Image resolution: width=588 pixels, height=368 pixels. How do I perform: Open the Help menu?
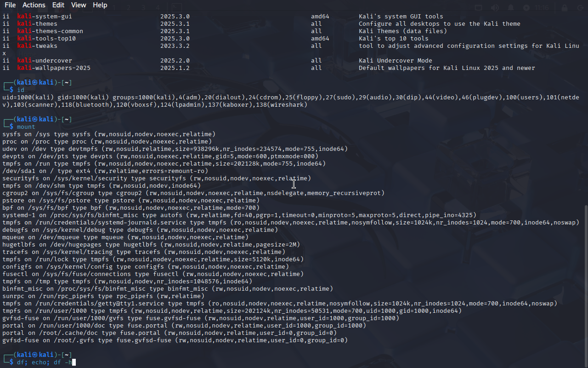tap(100, 5)
